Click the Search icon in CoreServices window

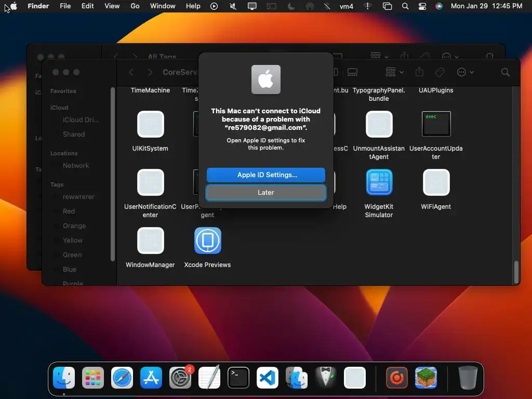[x=505, y=72]
